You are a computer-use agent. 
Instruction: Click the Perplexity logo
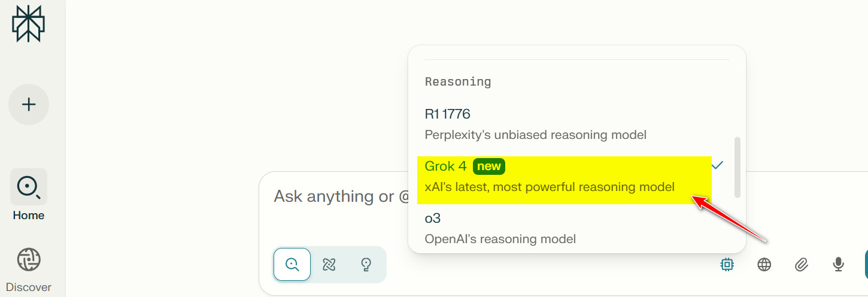coord(29,24)
